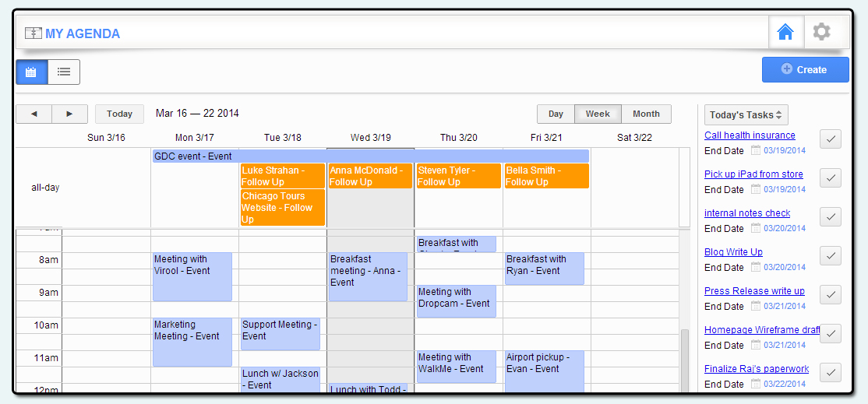Switch to calendar view icon
The width and height of the screenshot is (868, 404).
pyautogui.click(x=32, y=72)
